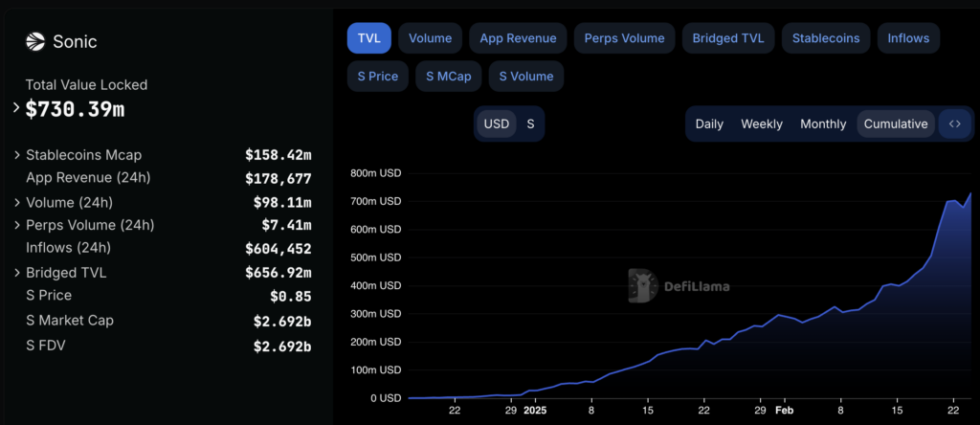The height and width of the screenshot is (425, 980).
Task: Click the 2025 date axis label
Action: pos(535,411)
